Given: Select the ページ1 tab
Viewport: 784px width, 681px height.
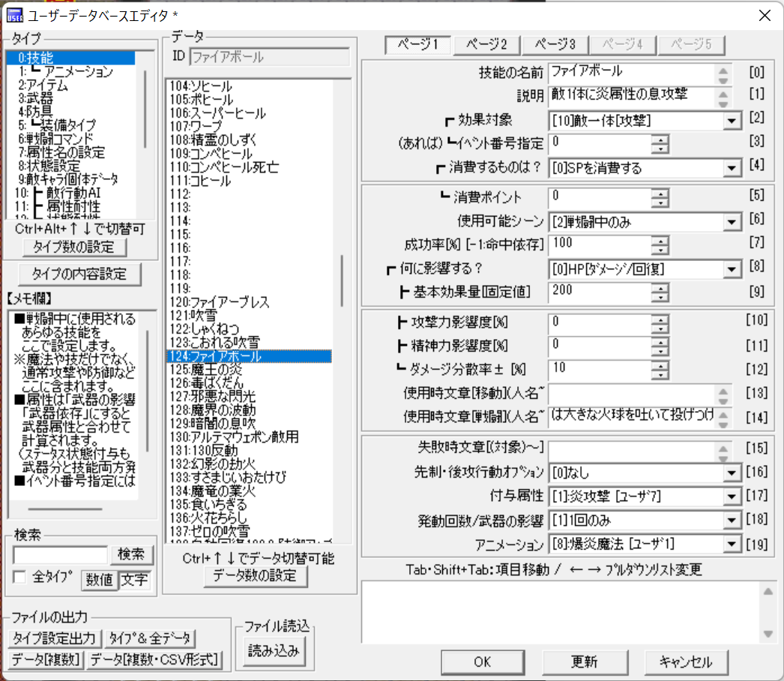Looking at the screenshot, I should [418, 44].
